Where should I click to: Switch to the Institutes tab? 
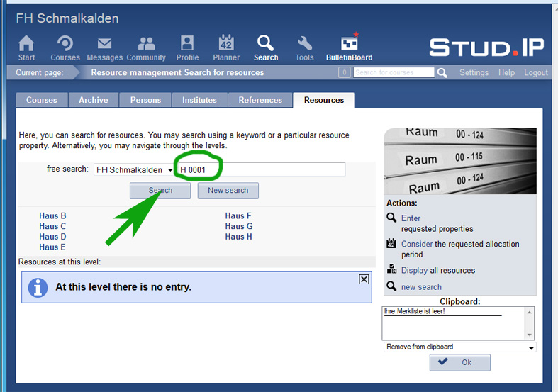(199, 100)
